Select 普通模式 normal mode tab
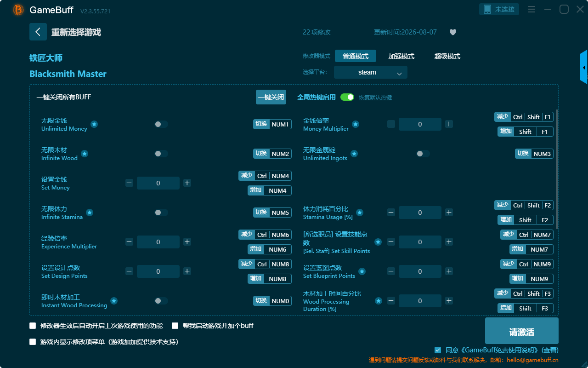The width and height of the screenshot is (588, 368). coord(356,56)
